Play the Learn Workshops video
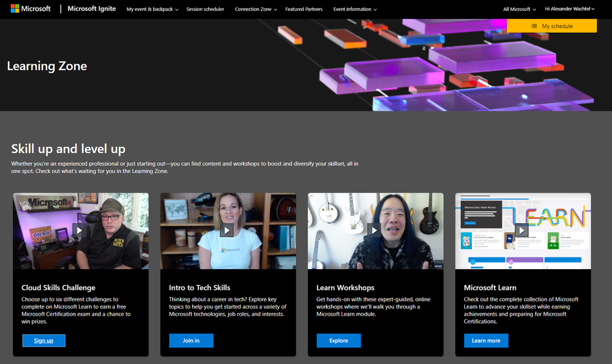612x364 pixels. click(x=375, y=230)
